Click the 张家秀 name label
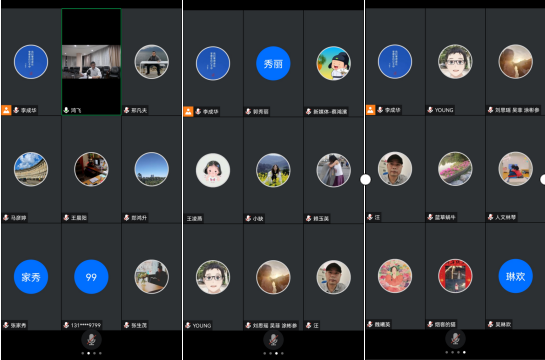Image resolution: width=545 pixels, height=360 pixels. tap(18, 325)
